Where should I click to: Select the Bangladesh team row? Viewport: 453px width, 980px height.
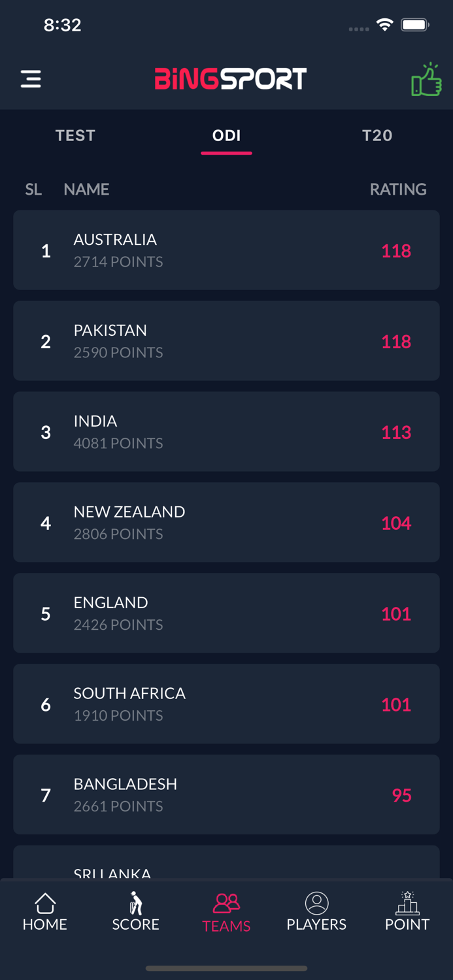226,795
